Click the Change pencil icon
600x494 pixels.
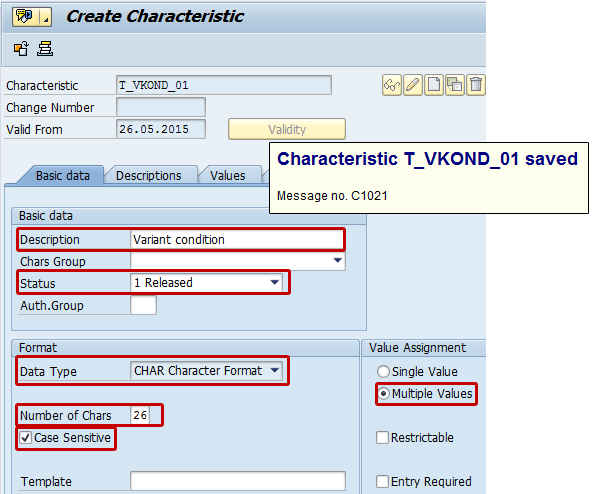413,85
